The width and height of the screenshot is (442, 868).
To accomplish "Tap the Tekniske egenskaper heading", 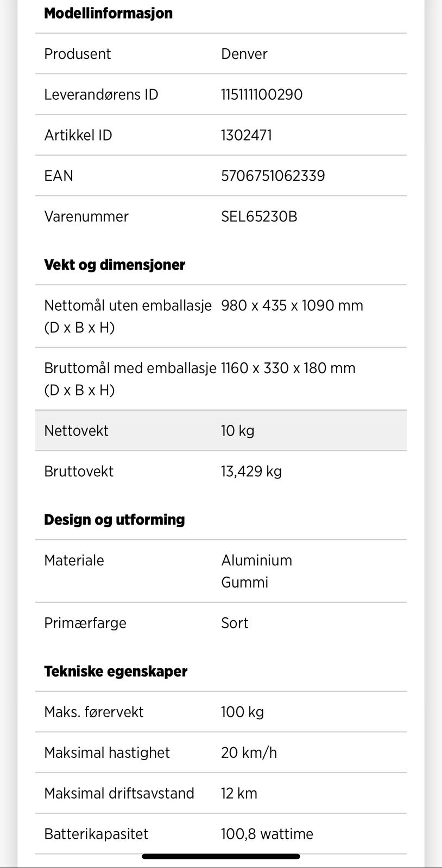I will (x=116, y=672).
